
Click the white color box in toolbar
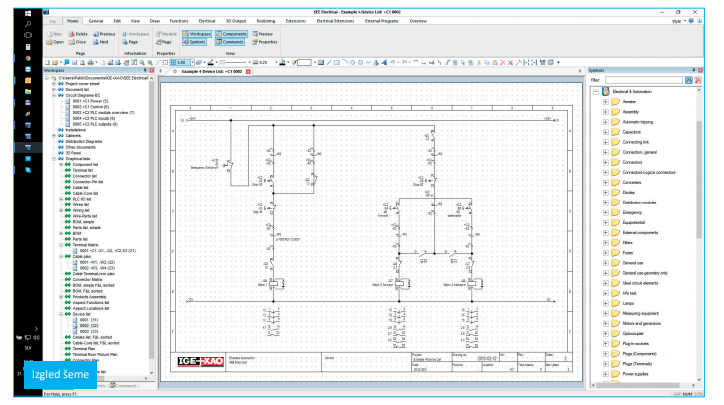pyautogui.click(x=304, y=62)
